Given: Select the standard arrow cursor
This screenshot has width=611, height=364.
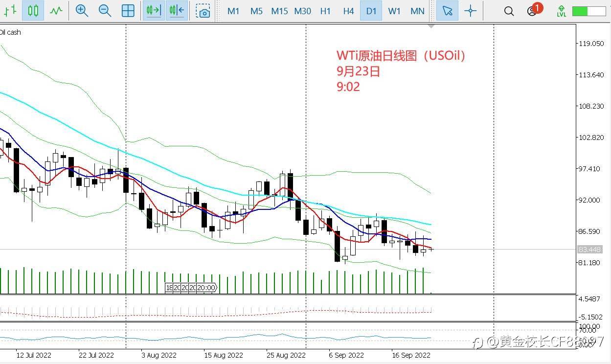Looking at the screenshot, I should click(447, 10).
